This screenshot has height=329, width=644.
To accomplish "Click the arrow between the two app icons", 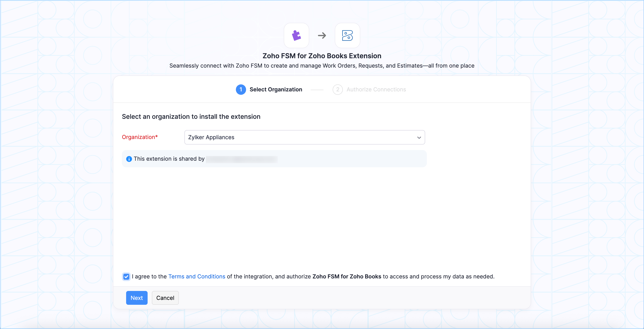I will pos(322,35).
